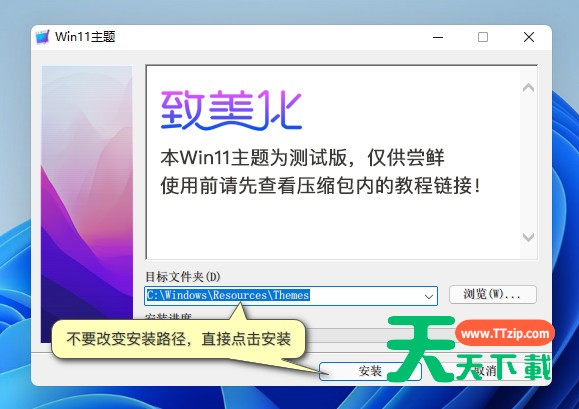This screenshot has width=579, height=409.
Task: Click the installation progress bar
Action: point(343,335)
